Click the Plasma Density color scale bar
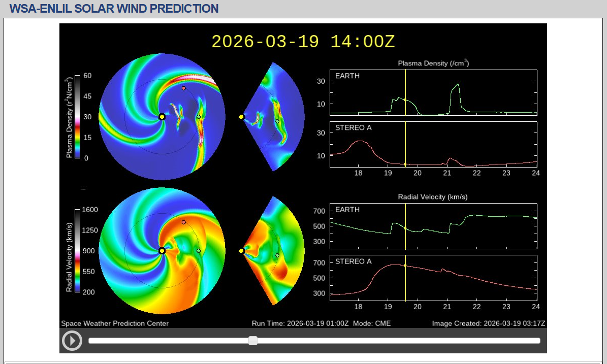This screenshot has height=364, width=607. 77,117
